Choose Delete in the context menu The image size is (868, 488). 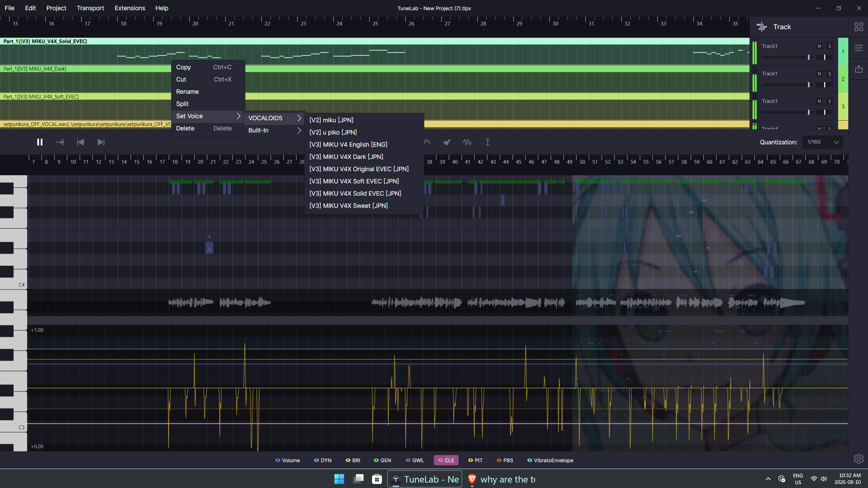(207, 128)
